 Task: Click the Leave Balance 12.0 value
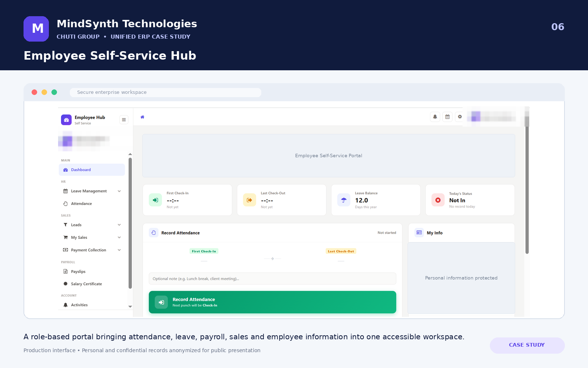coord(362,201)
